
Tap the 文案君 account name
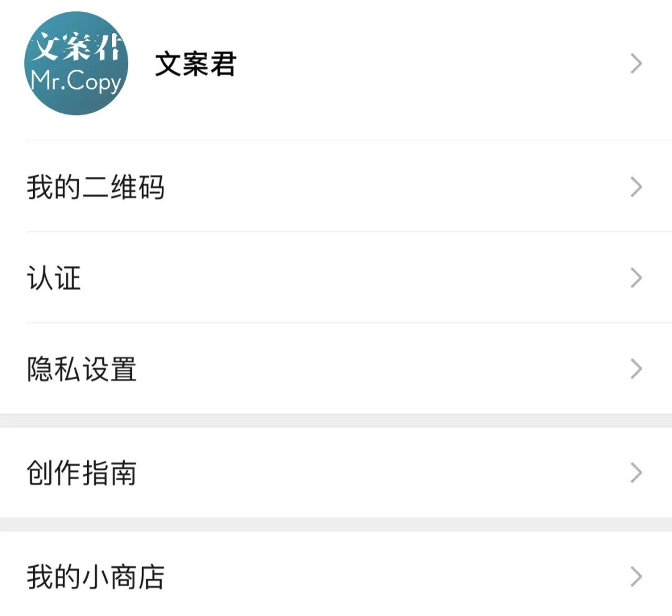(x=195, y=64)
